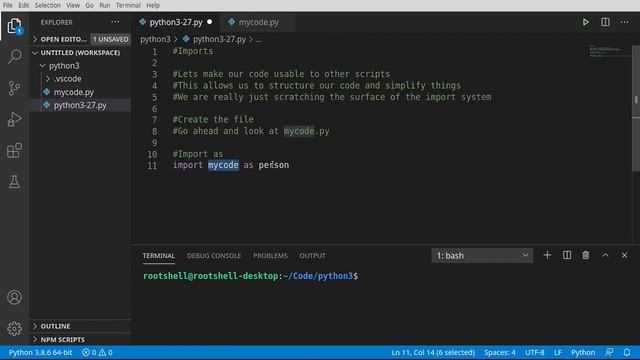Switch to the Problems tab
Image resolution: width=640 pixels, height=360 pixels.
coord(270,256)
